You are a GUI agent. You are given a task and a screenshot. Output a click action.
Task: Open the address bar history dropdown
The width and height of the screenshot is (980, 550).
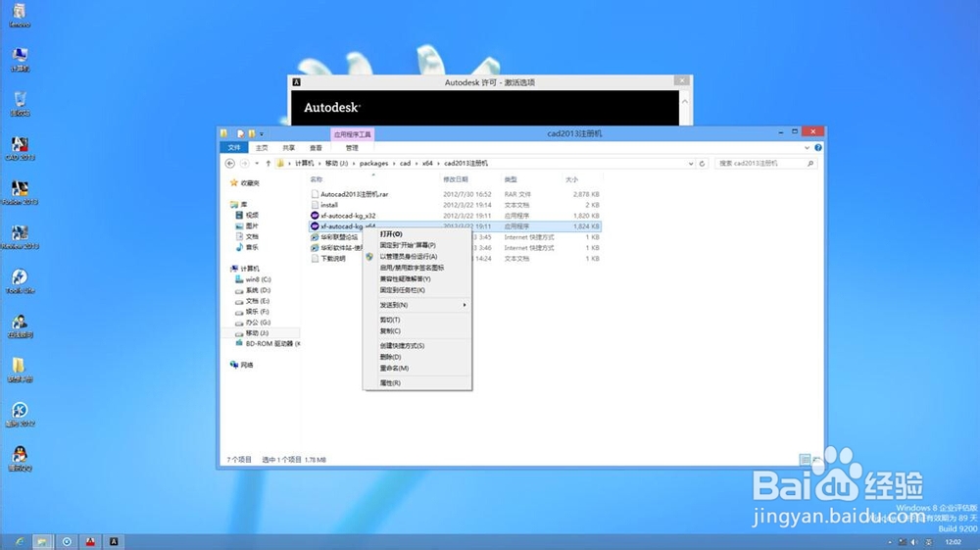tap(691, 163)
